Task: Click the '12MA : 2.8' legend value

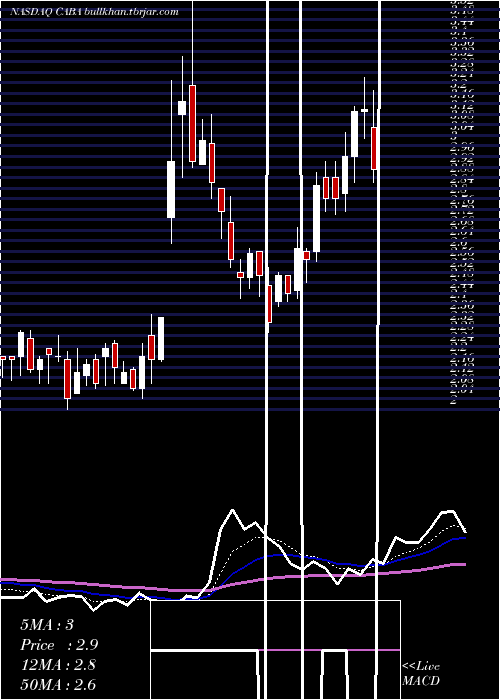Action: click(x=58, y=665)
